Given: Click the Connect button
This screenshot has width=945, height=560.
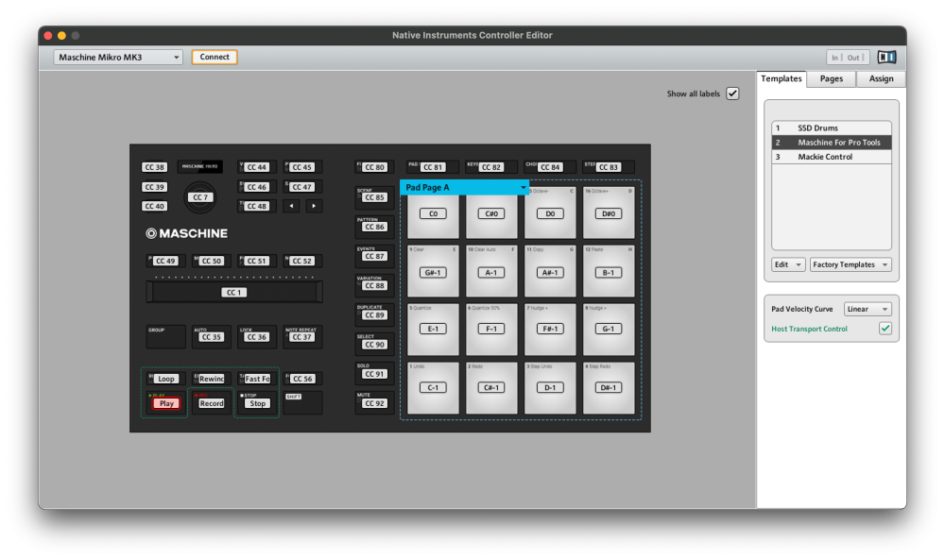Looking at the screenshot, I should tap(215, 57).
